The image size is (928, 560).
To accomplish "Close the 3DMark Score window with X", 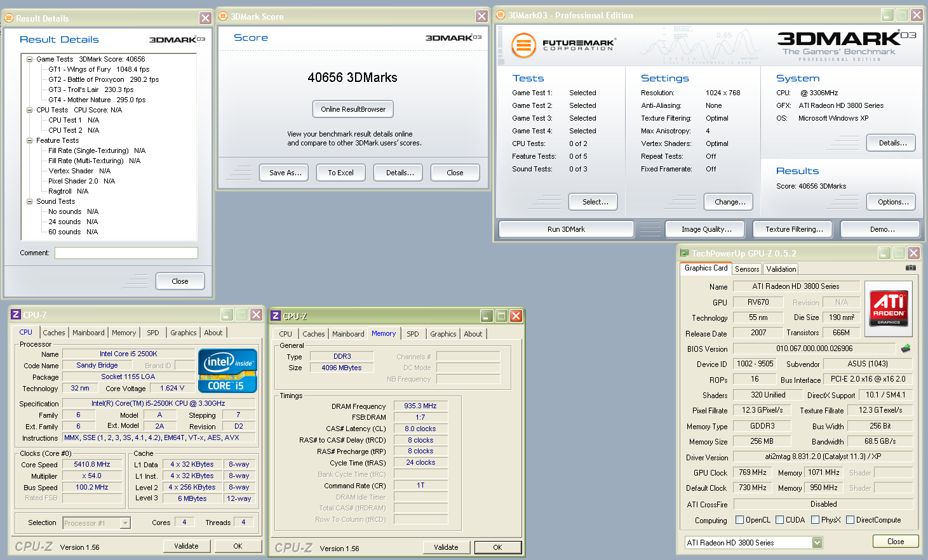I will [481, 16].
